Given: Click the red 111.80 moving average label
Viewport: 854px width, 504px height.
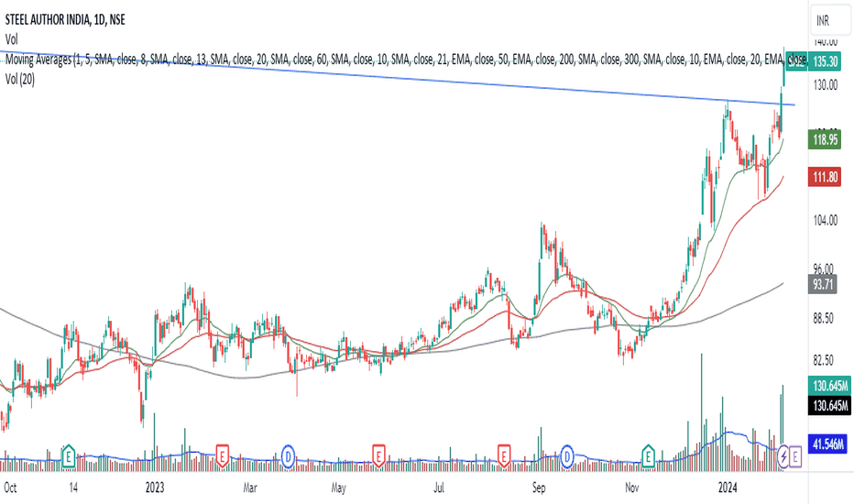Looking at the screenshot, I should (x=825, y=177).
